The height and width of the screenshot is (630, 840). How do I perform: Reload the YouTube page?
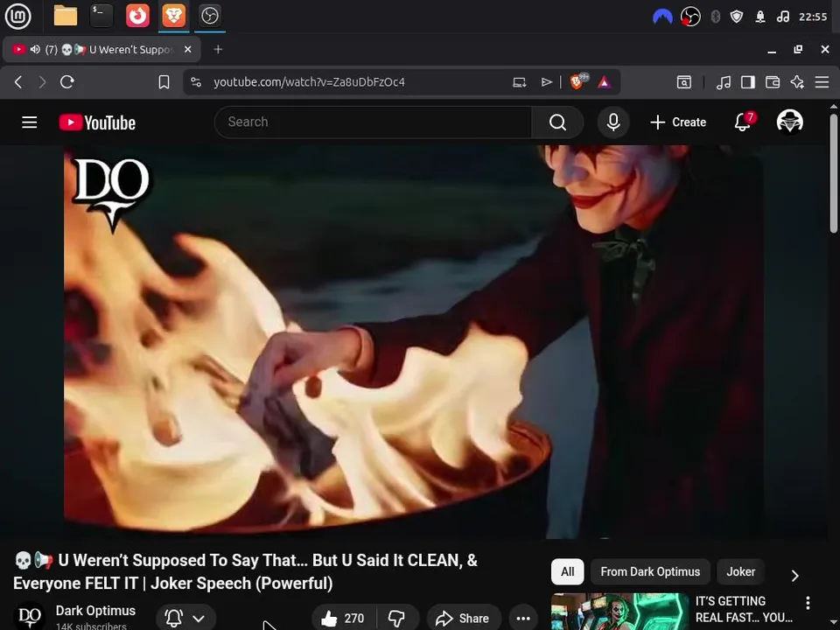coord(67,82)
